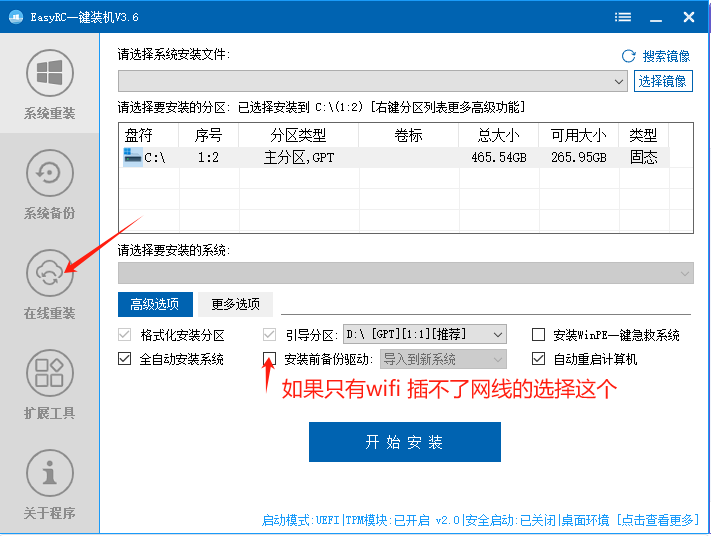
Task: Click the 序号 column header
Action: tap(209, 135)
